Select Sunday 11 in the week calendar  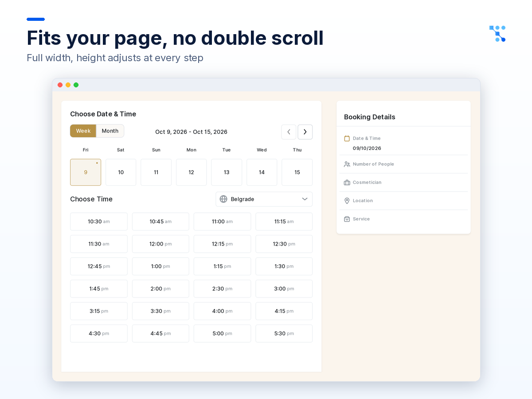coord(156,172)
